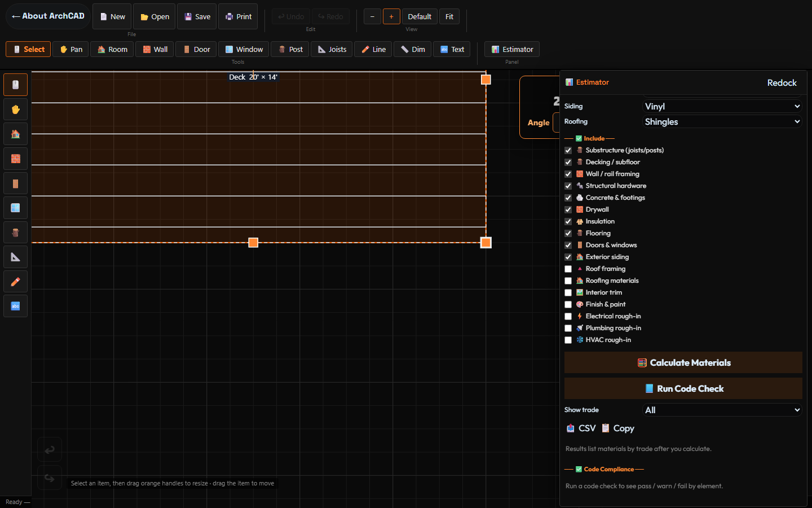Click the Deck 20' × 14' label
The height and width of the screenshot is (508, 812).
pos(253,77)
